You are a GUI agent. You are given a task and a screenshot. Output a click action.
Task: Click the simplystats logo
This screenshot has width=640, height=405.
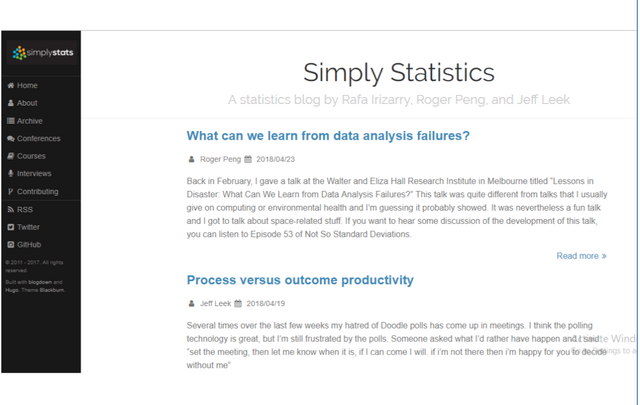[x=40, y=53]
